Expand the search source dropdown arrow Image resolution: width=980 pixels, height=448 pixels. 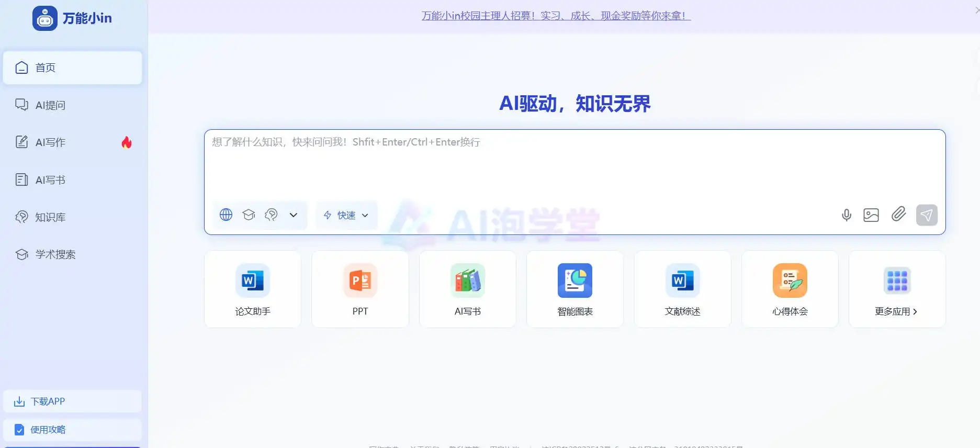point(294,215)
